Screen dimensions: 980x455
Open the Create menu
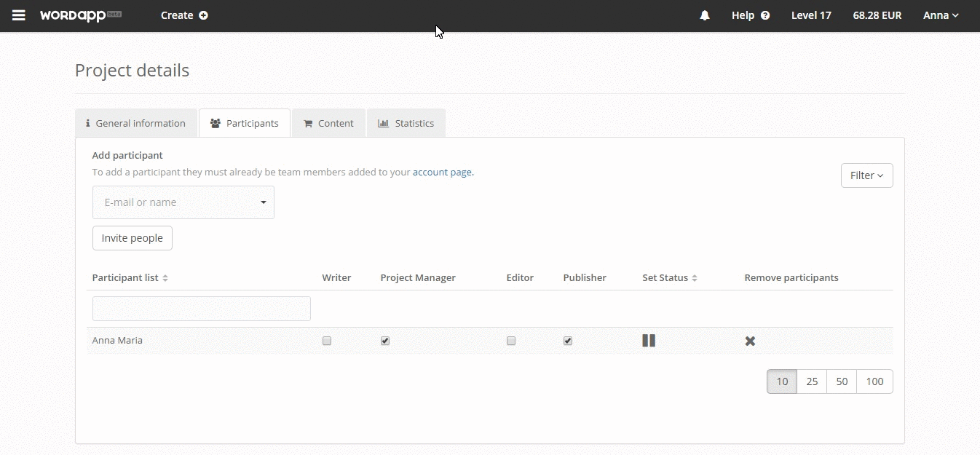[184, 15]
